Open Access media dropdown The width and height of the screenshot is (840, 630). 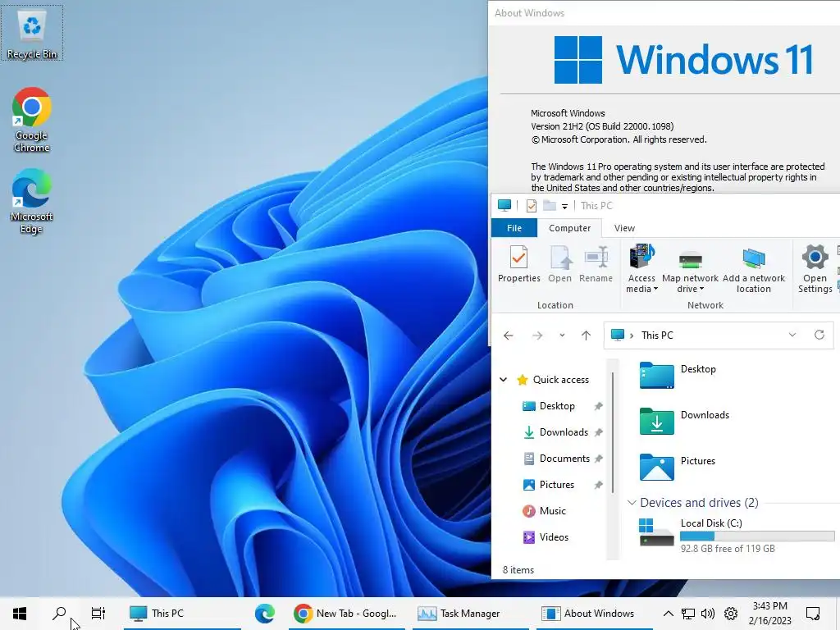tap(641, 268)
